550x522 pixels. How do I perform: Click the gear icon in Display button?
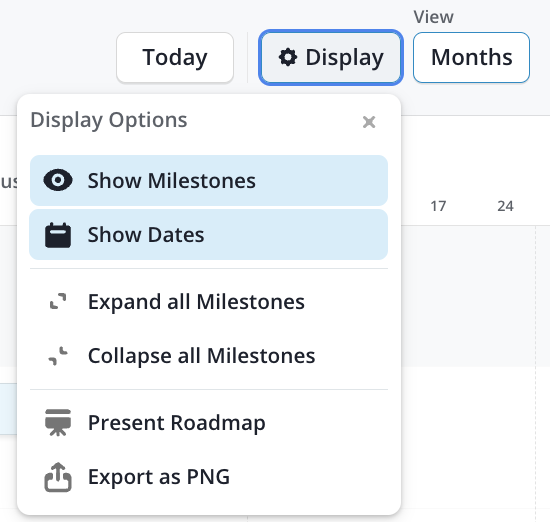pyautogui.click(x=288, y=58)
